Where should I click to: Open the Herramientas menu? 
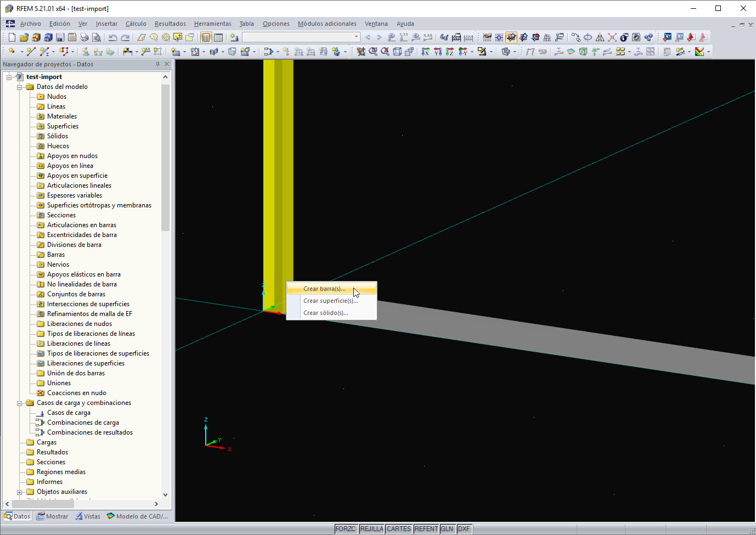[213, 24]
